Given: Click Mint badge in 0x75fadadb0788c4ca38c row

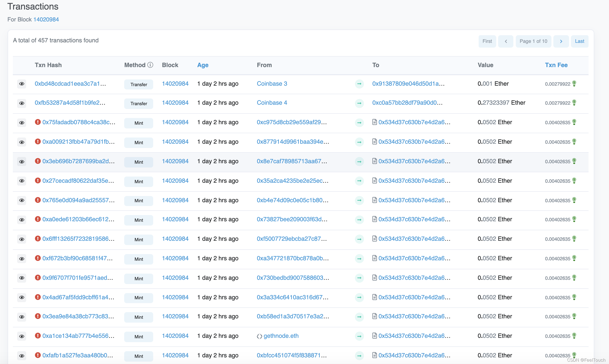Looking at the screenshot, I should 139,123.
